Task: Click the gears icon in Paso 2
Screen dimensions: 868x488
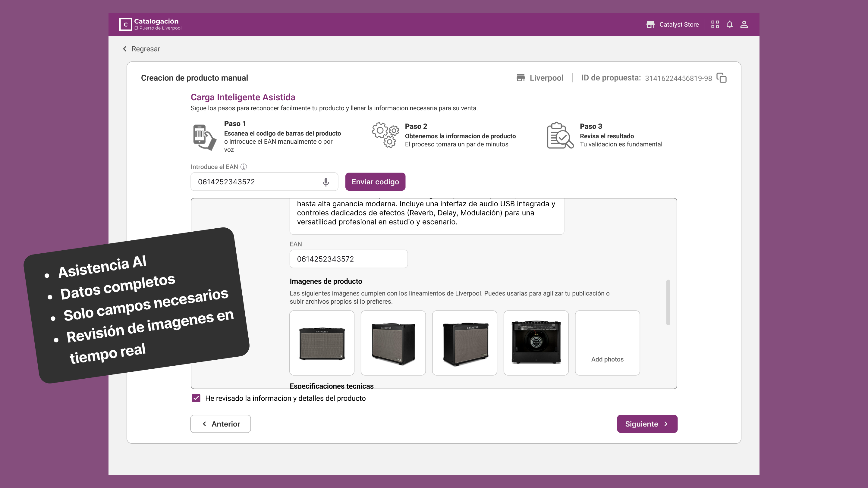Action: pyautogui.click(x=385, y=135)
